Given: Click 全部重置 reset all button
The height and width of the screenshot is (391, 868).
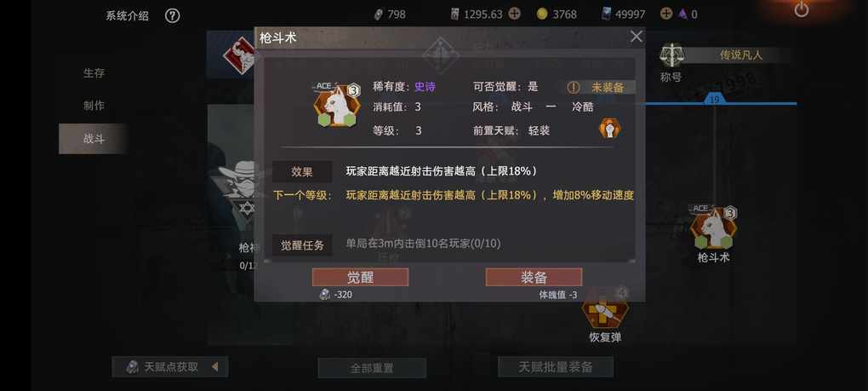Looking at the screenshot, I should tap(372, 368).
